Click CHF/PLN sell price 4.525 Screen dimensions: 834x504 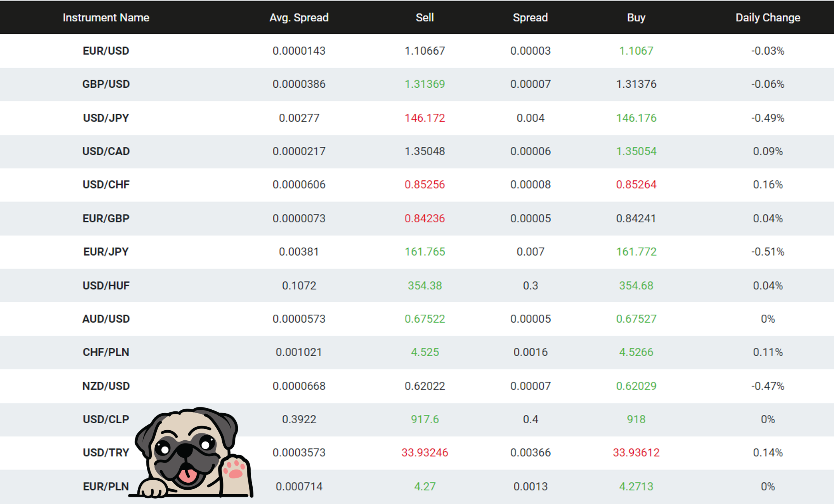click(425, 352)
